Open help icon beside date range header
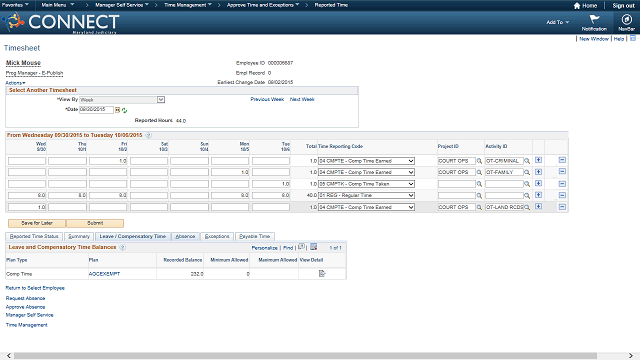The width and height of the screenshot is (640, 360). pyautogui.click(x=149, y=135)
